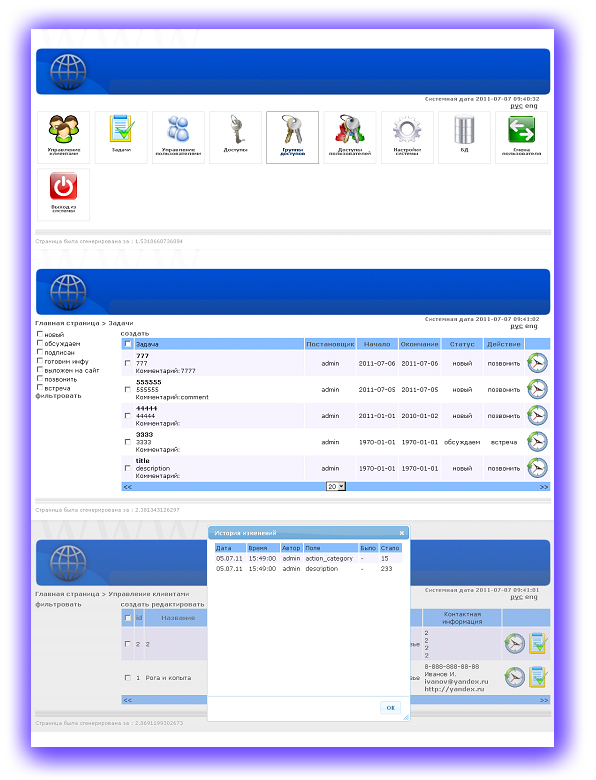Check the select-all box beside id column
Image resolution: width=596 pixels, height=780 pixels.
(128, 618)
